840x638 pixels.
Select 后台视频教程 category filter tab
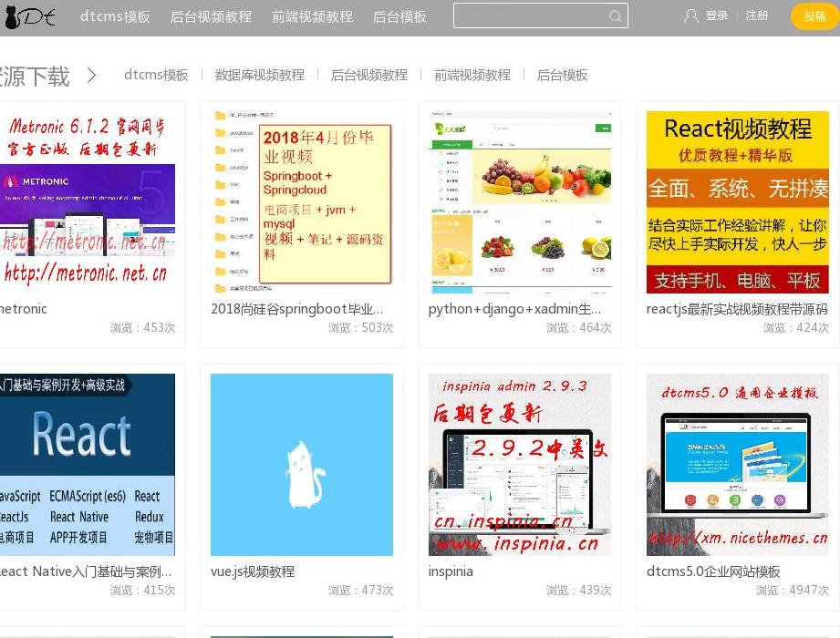pos(369,75)
